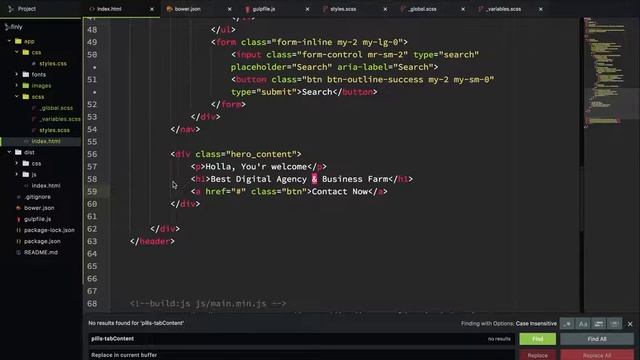Open dist index.html in the tree
This screenshot has width=640, height=360.
46,186
